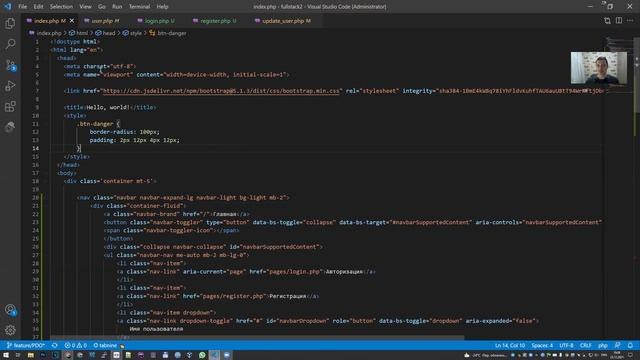Click index.php in the breadcrumb
This screenshot has width=640, height=360.
click(49, 33)
